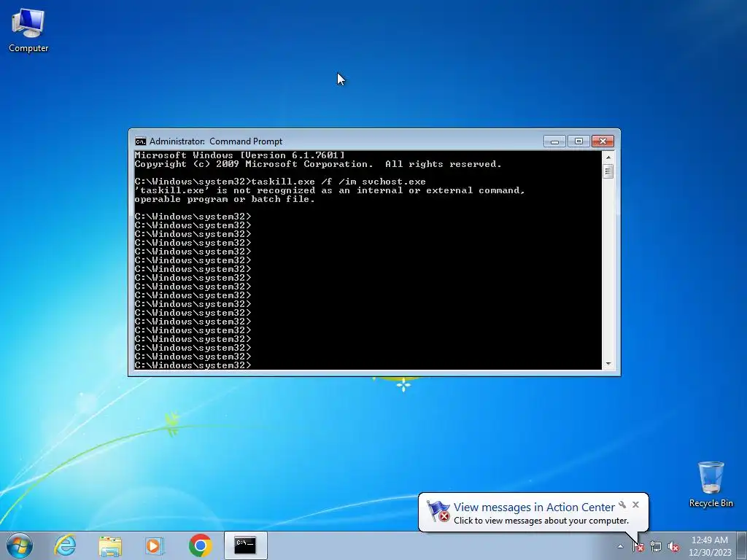Show hidden tray icons arrow

coord(620,547)
